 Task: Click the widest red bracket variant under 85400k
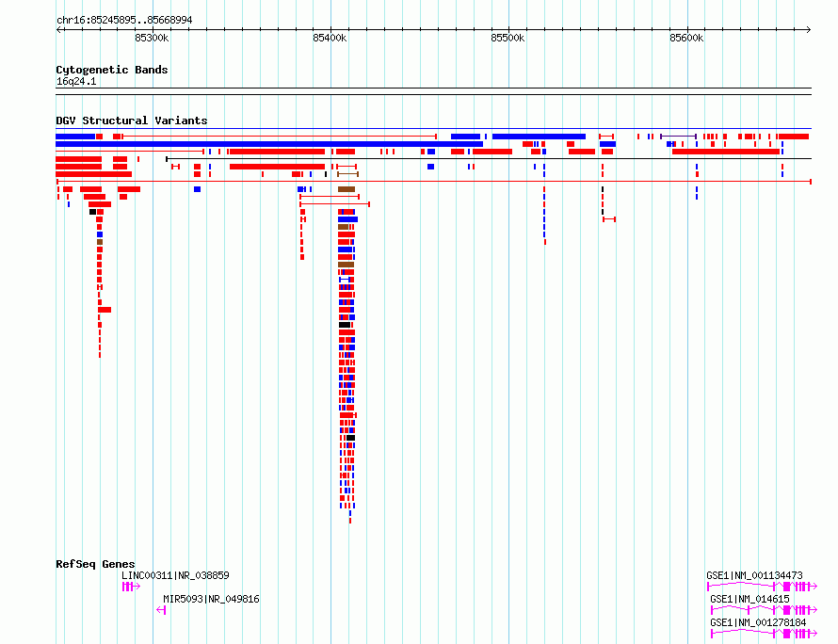[334, 204]
